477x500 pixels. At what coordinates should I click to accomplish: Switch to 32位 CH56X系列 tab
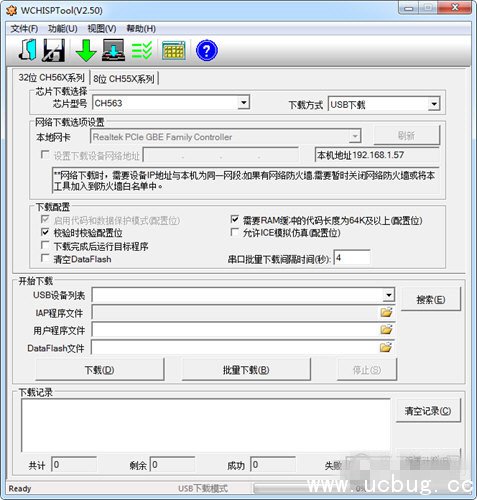pyautogui.click(x=51, y=78)
